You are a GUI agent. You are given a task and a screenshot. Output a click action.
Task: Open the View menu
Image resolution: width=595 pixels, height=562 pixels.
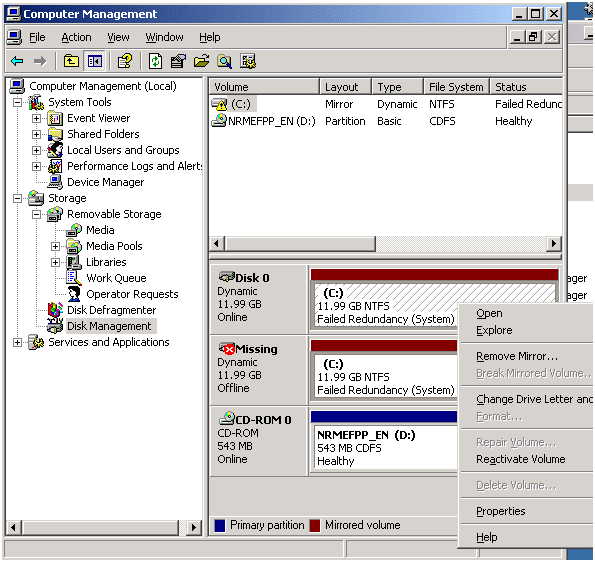coord(118,37)
